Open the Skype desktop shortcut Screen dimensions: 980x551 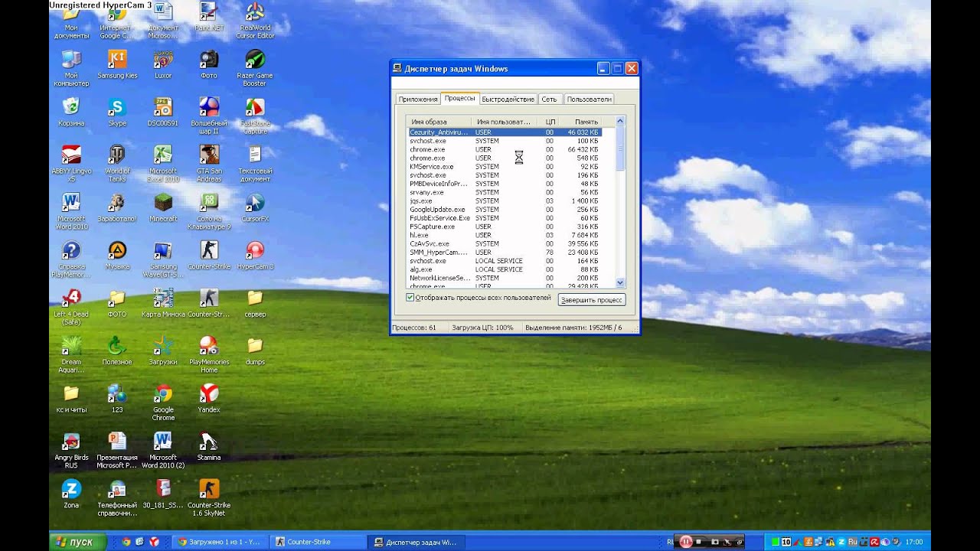[117, 112]
